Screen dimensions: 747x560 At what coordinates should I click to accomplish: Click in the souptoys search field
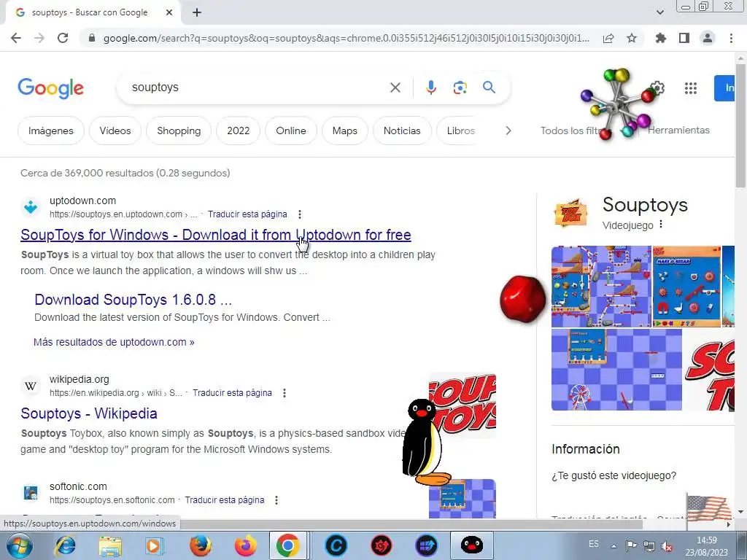tap(258, 87)
